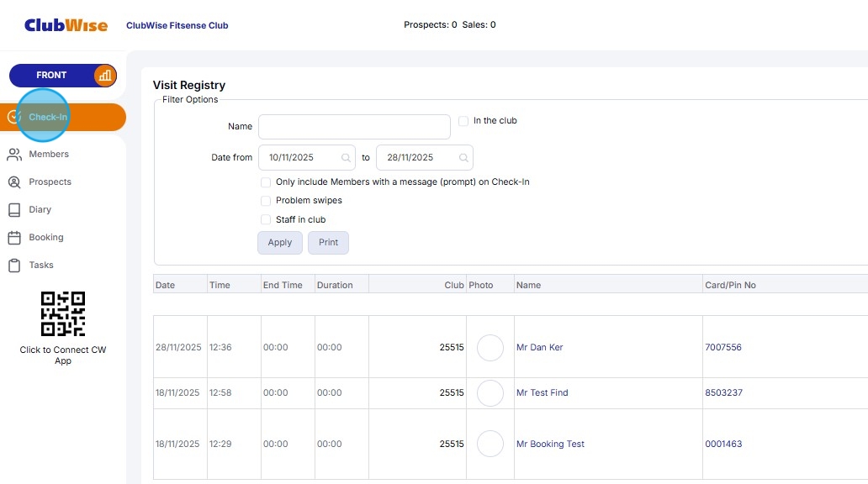Click the 'Sales: 0' counter

tap(479, 25)
